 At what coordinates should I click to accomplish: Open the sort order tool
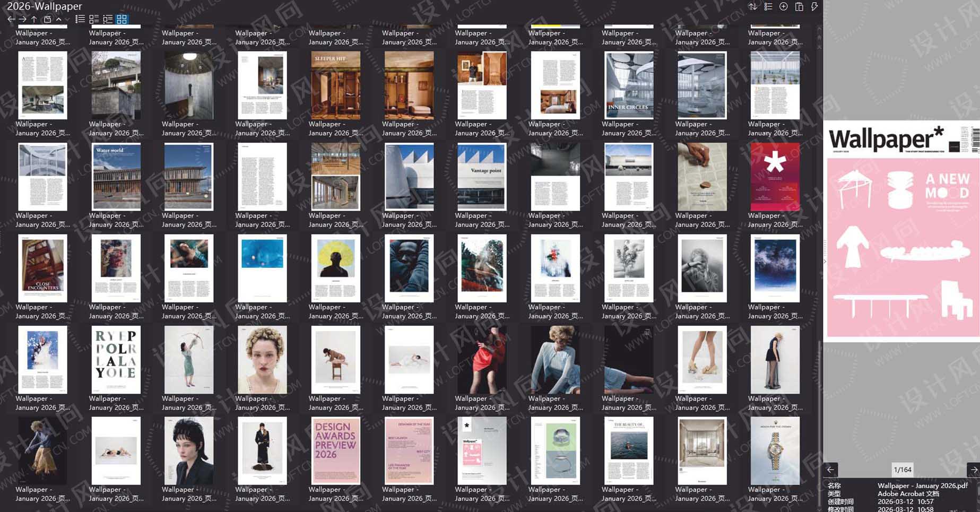(752, 7)
